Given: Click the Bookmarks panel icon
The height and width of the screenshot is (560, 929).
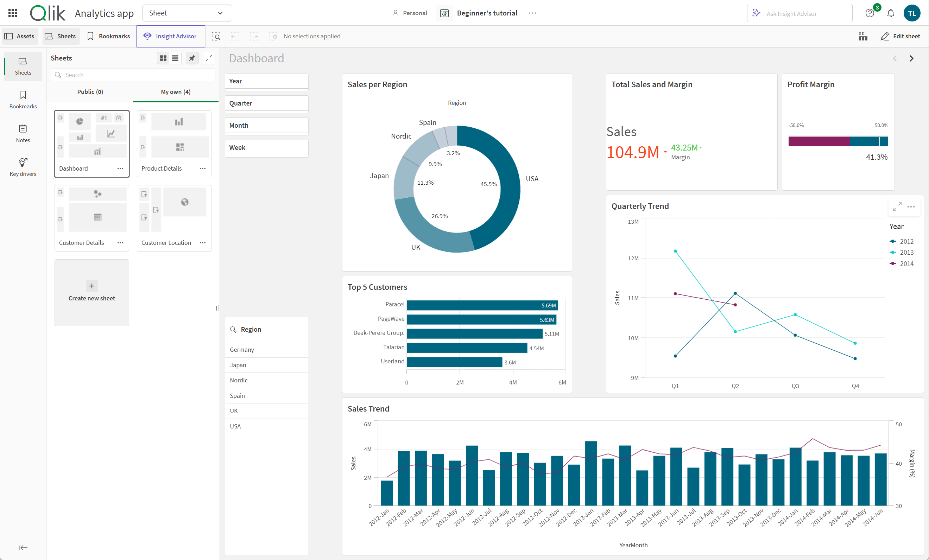Looking at the screenshot, I should click(23, 100).
